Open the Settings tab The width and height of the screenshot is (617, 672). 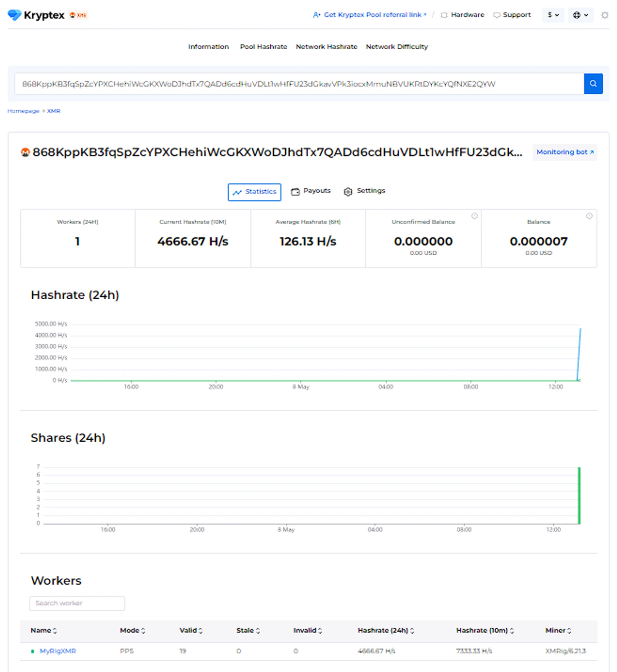[x=364, y=191]
